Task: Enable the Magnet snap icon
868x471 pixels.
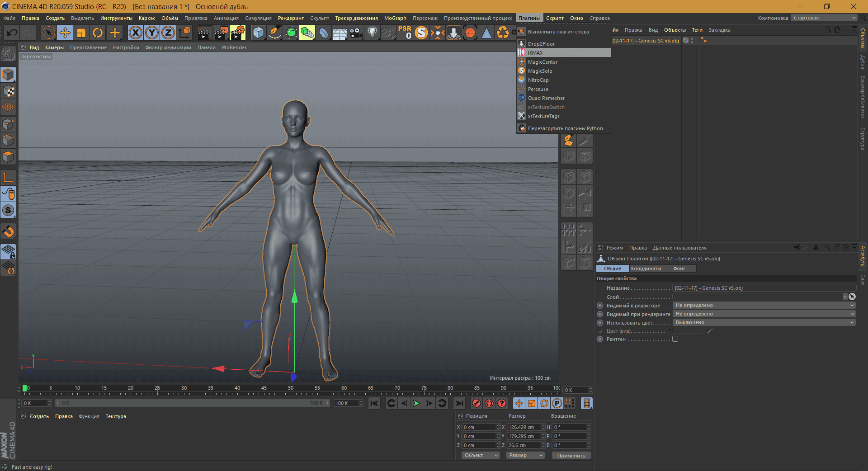Action: (x=8, y=231)
